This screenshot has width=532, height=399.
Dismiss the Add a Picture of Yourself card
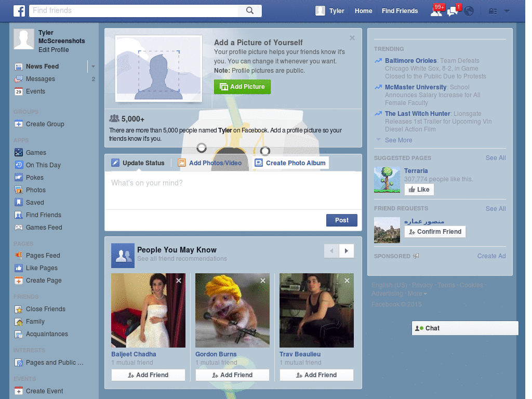352,38
